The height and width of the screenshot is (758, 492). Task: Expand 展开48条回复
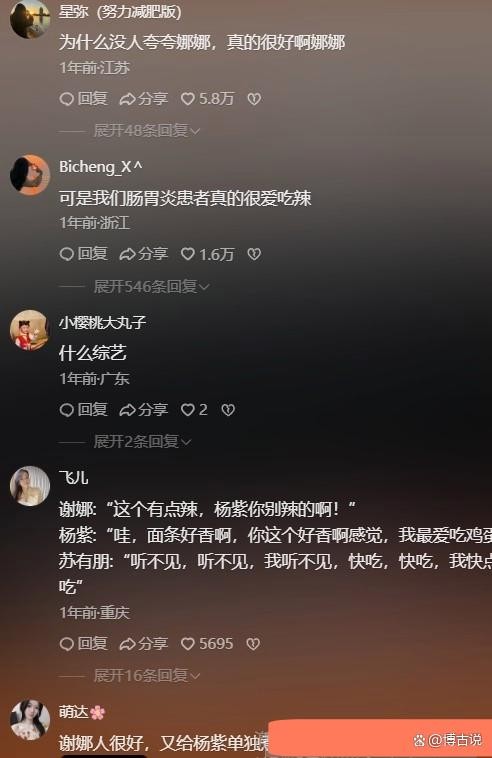tap(146, 130)
